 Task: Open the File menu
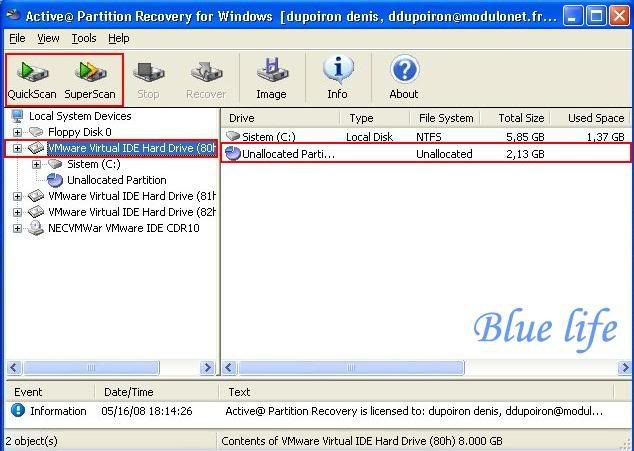[17, 38]
